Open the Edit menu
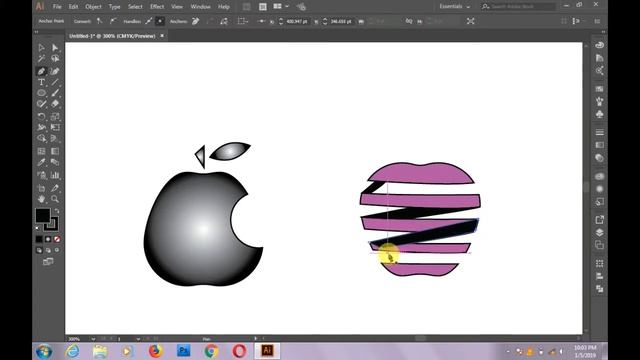 [x=73, y=7]
